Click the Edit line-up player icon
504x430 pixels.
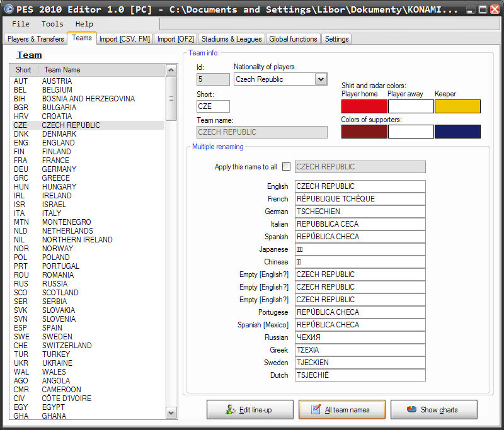click(230, 409)
